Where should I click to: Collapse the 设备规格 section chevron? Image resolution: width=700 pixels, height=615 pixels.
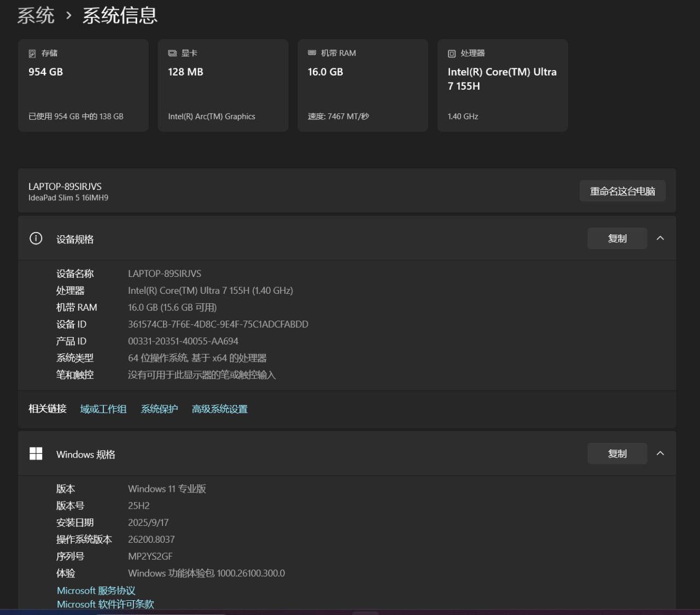coord(660,239)
